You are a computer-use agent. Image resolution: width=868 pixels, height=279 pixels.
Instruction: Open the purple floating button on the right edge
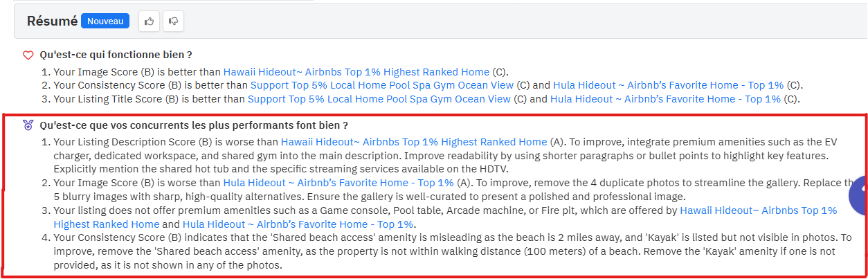click(860, 196)
